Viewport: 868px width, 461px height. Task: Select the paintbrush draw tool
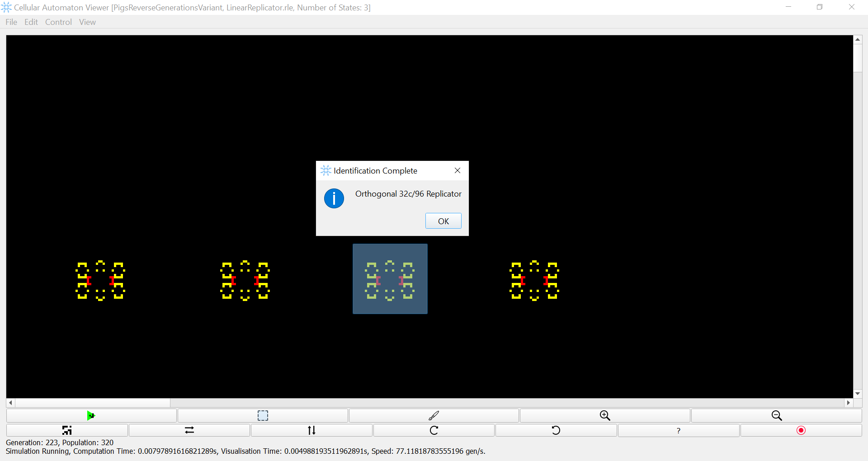coord(434,415)
